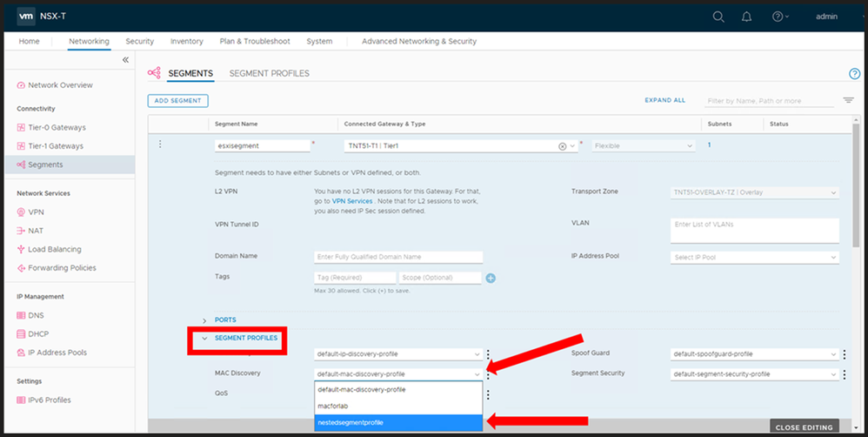
Task: Click the IPv6 Profiles icon
Action: pyautogui.click(x=21, y=400)
